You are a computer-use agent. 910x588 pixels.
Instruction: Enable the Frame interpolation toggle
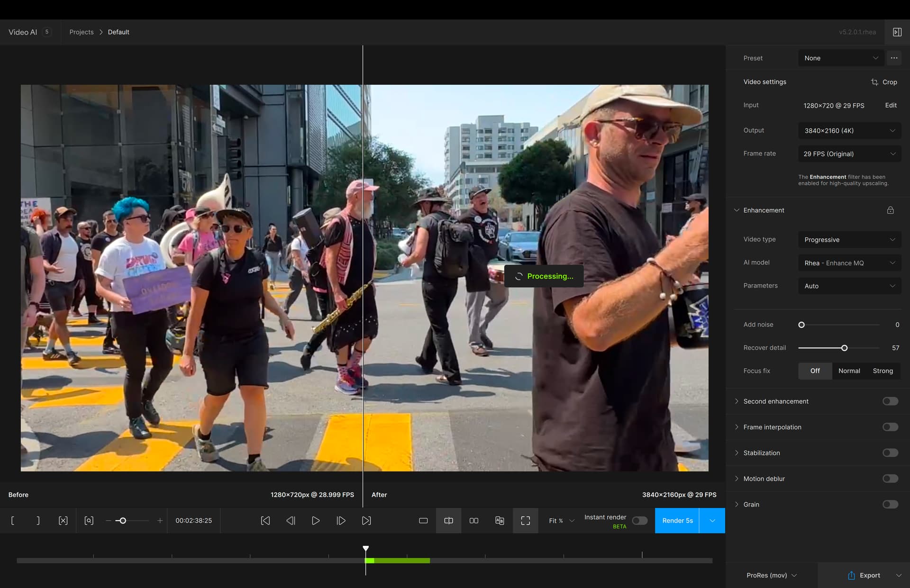pos(890,427)
